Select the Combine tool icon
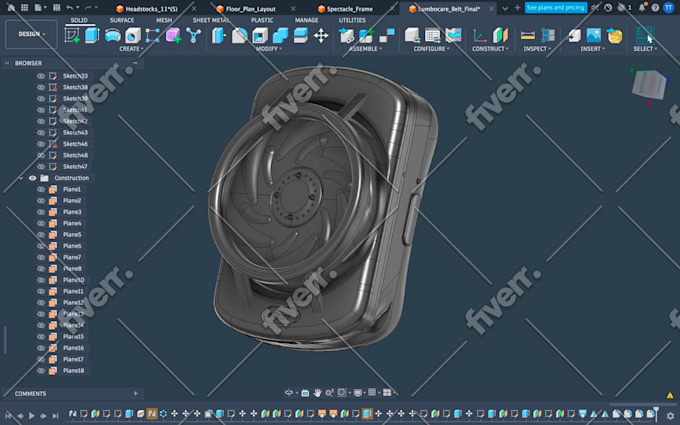Image resolution: width=680 pixels, height=425 pixels. coord(280,36)
